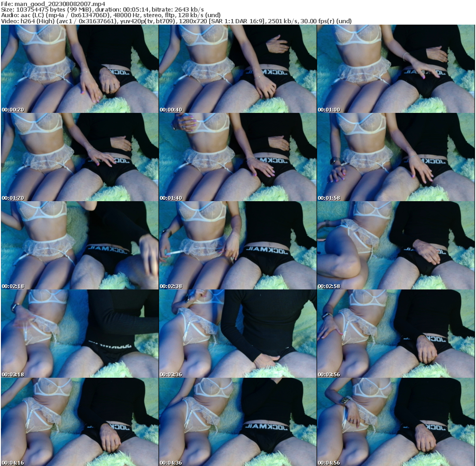This screenshot has width=476, height=466.
Task: Open the thumbnail at timestamp 00:02:38
Action: pos(237,244)
